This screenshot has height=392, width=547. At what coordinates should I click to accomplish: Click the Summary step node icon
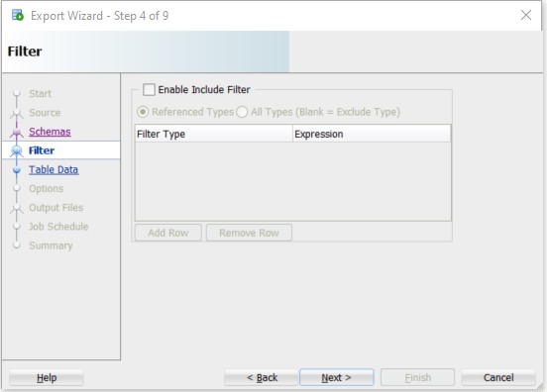click(17, 245)
